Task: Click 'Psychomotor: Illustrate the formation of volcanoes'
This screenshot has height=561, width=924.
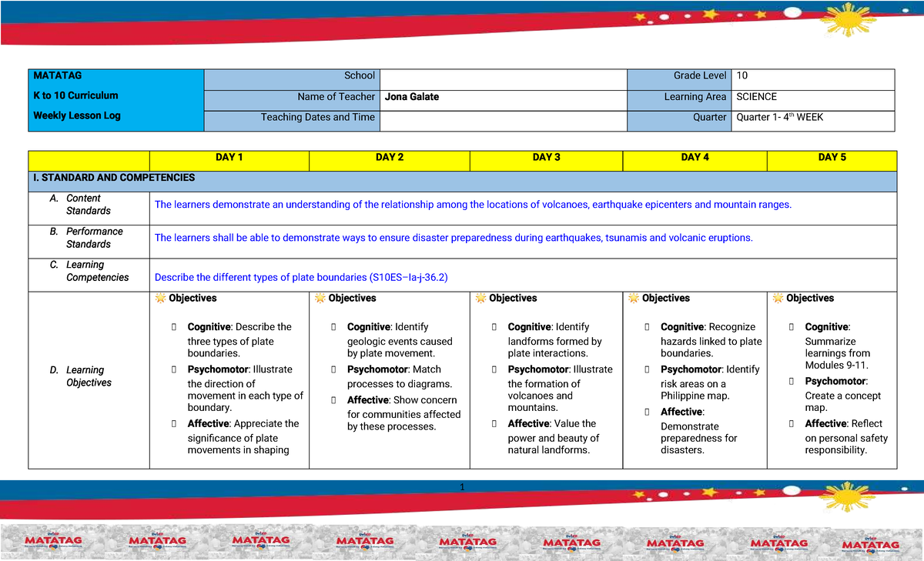Action: click(x=560, y=389)
